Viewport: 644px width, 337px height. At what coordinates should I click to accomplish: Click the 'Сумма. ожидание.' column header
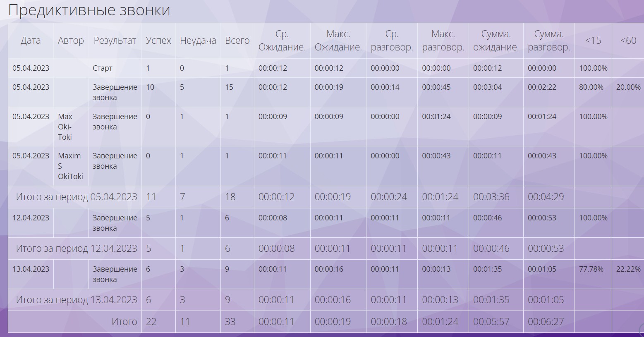496,41
